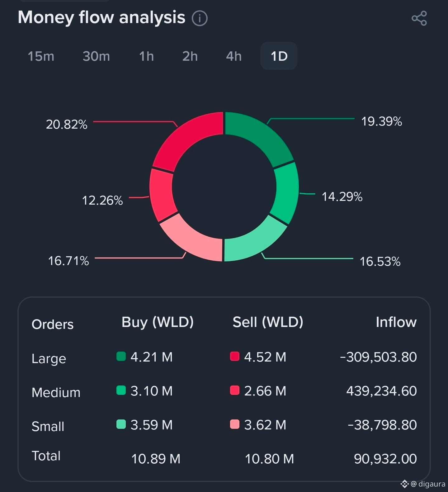The image size is (448, 492).
Task: Click the Buy (WLD) column header
Action: pos(158,322)
